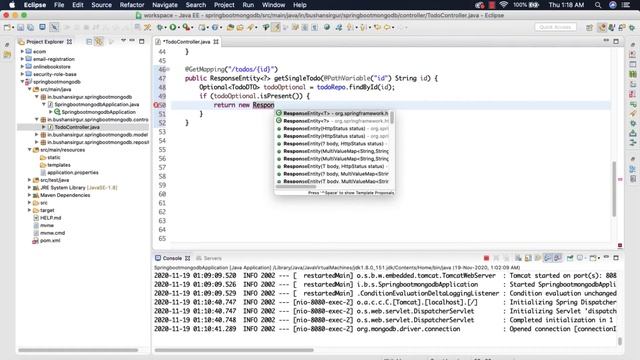
Task: Expand the email-registration project
Action: (x=22, y=59)
